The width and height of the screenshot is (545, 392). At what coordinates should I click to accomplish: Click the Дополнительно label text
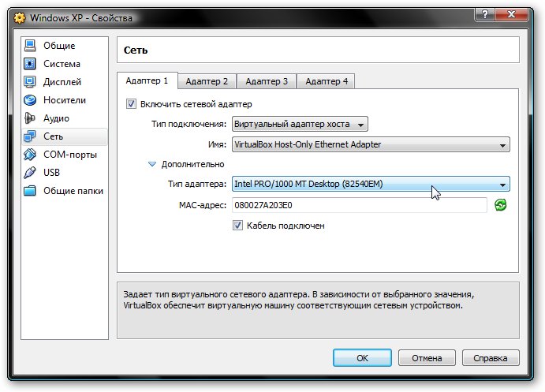point(193,164)
